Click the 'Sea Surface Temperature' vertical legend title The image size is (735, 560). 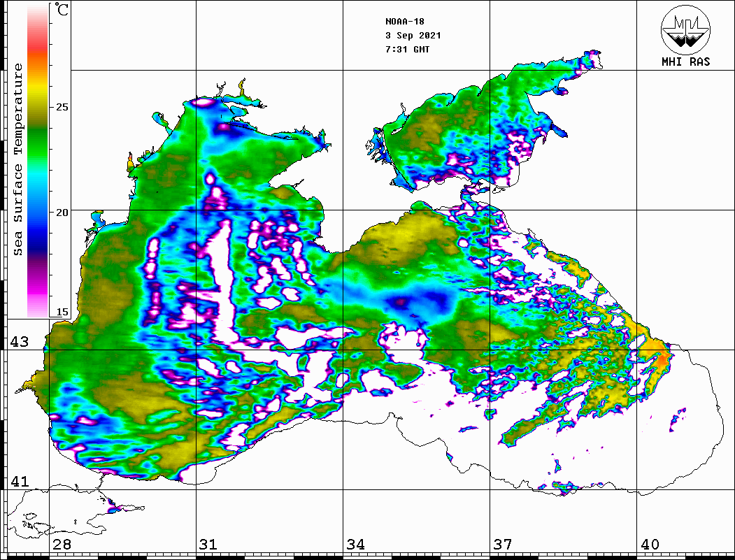click(17, 159)
